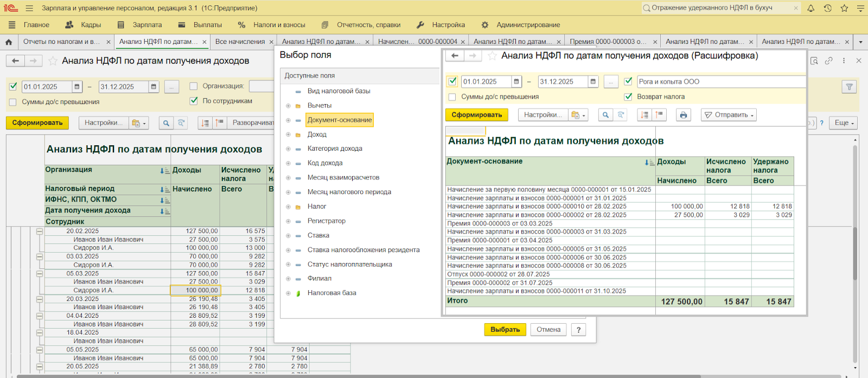
Task: Click the filter funnel icon
Action: 849,87
